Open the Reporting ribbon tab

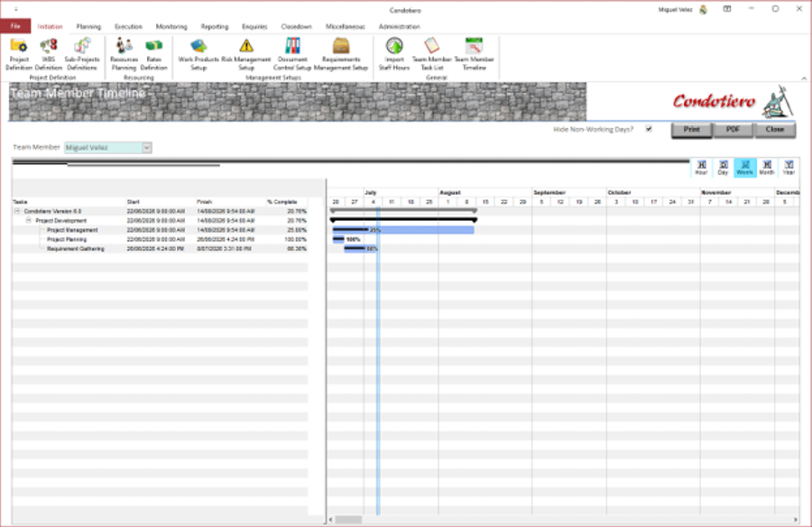(215, 26)
